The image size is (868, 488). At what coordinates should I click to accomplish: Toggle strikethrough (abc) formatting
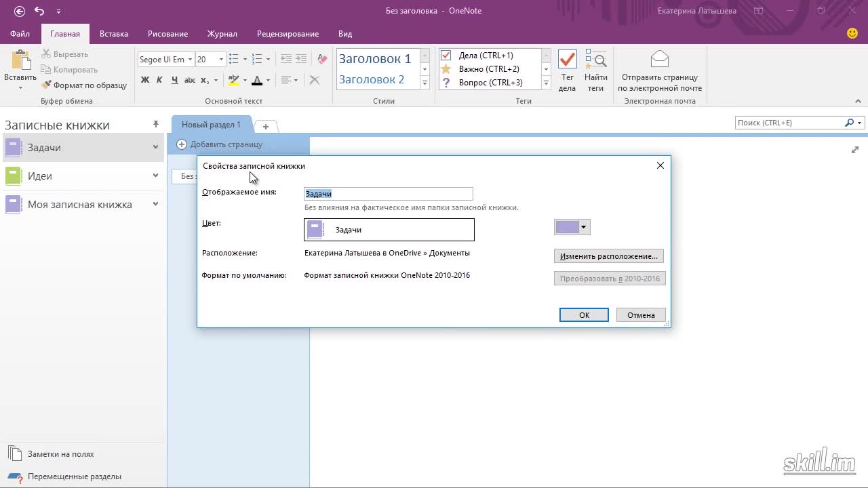(190, 80)
